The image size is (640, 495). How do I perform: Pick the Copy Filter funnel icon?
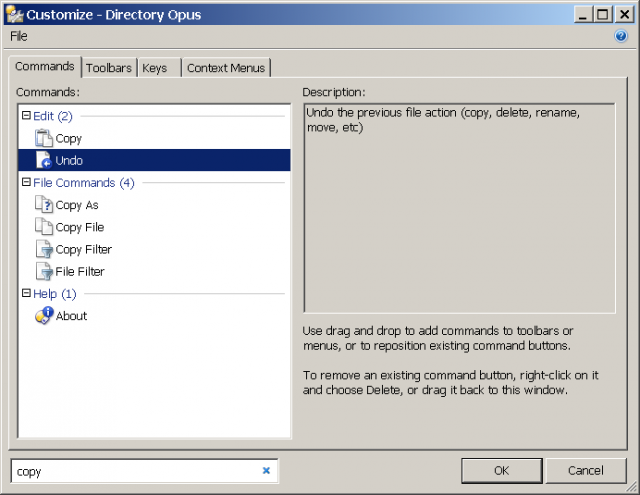click(x=44, y=249)
